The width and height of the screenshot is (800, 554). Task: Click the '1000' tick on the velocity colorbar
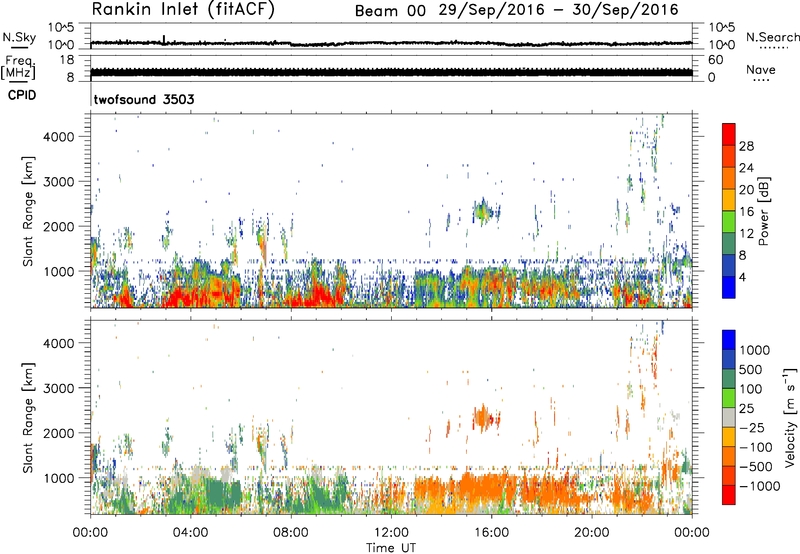[754, 350]
